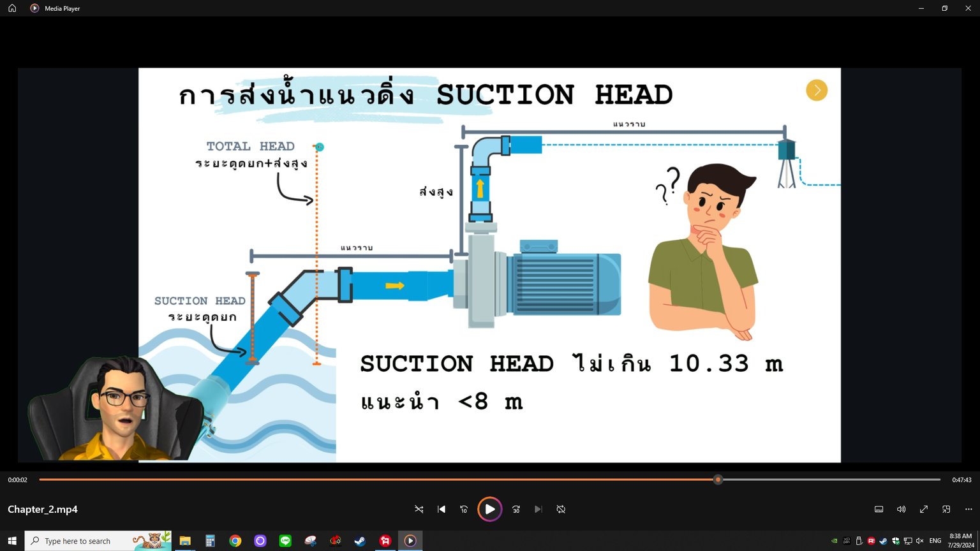This screenshot has height=551, width=980.
Task: Skip forward 30 seconds
Action: (516, 510)
